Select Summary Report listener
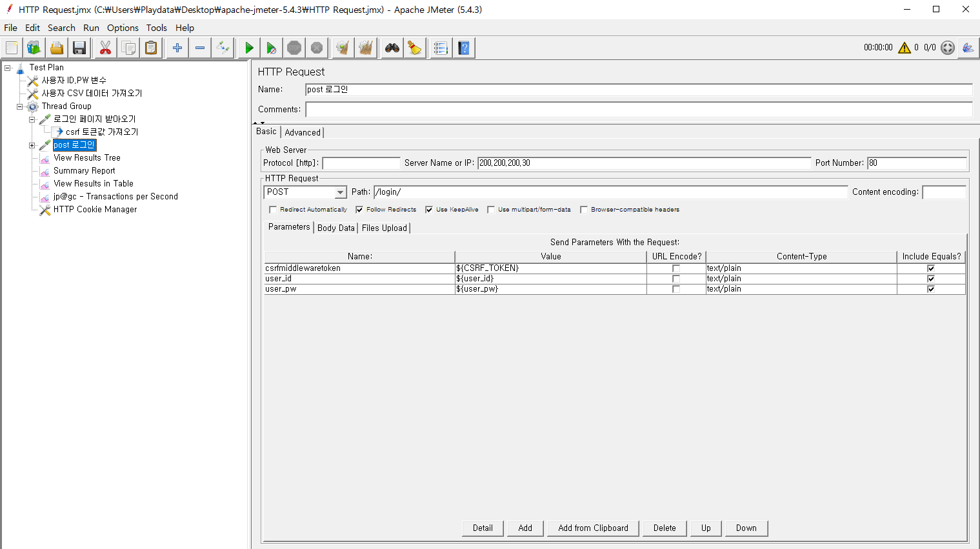This screenshot has width=980, height=549. (x=85, y=171)
